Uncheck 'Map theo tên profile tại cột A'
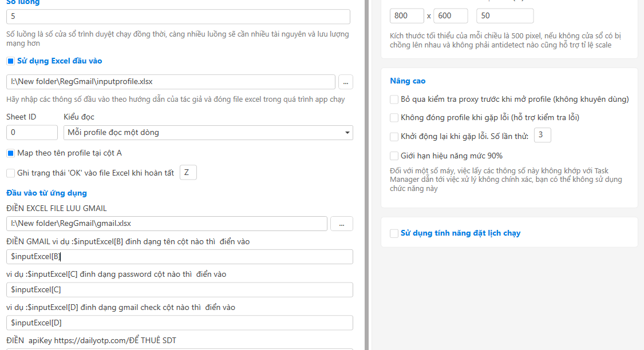 10,153
